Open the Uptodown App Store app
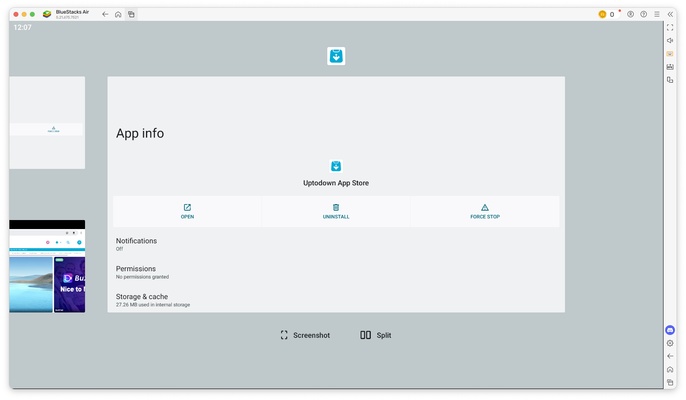 (187, 211)
